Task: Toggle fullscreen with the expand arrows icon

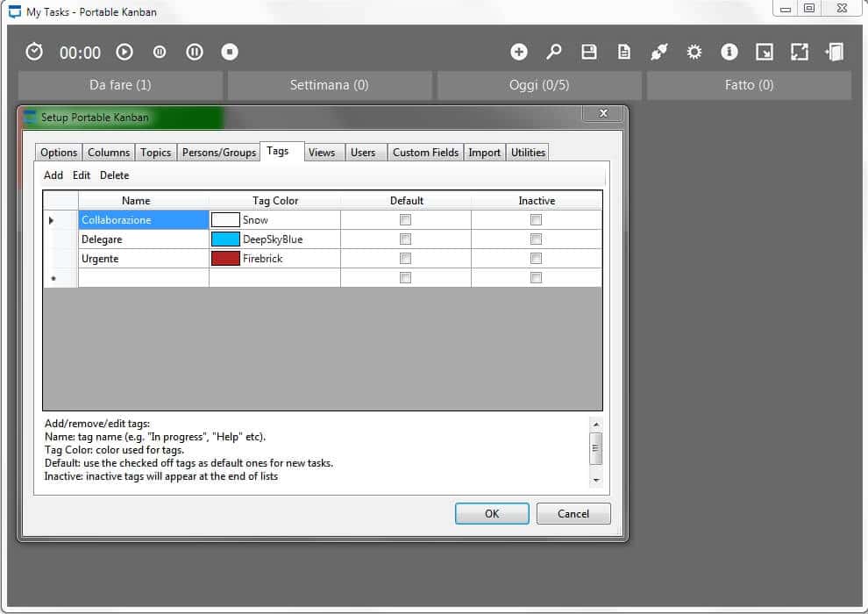Action: point(800,52)
